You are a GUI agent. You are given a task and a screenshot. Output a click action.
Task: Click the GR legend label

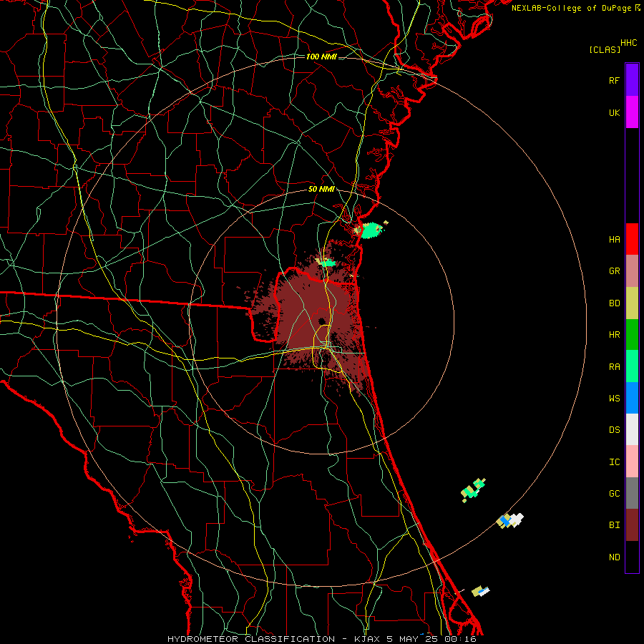pos(614,271)
